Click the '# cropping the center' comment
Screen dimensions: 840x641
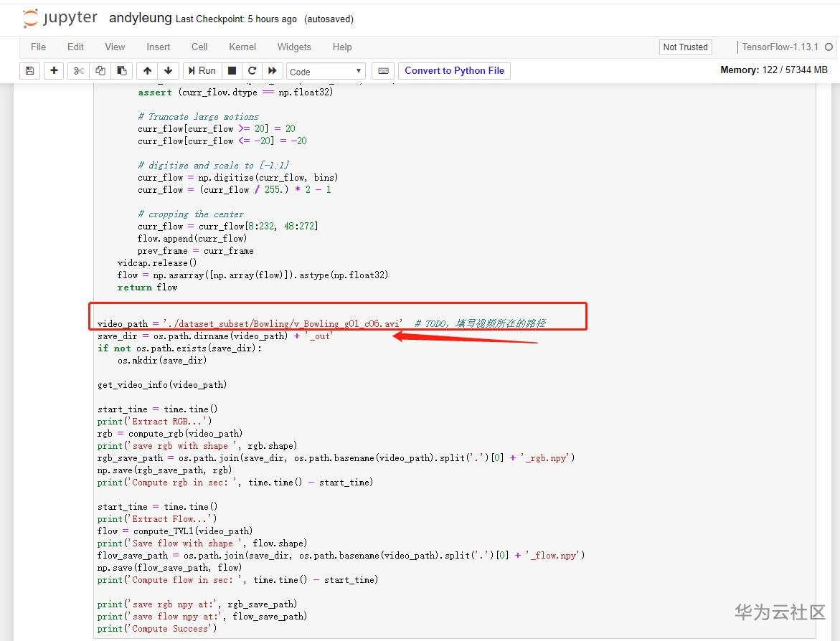point(191,214)
